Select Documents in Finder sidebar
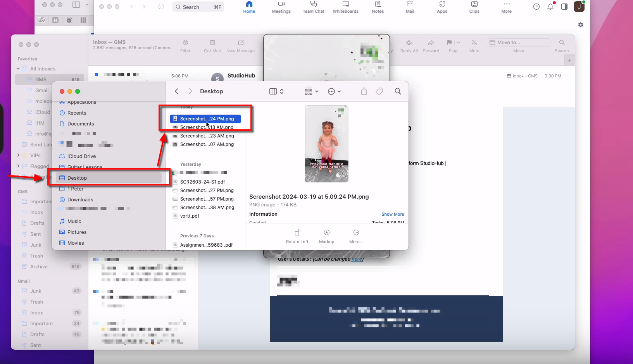The width and height of the screenshot is (633, 364). [x=81, y=124]
